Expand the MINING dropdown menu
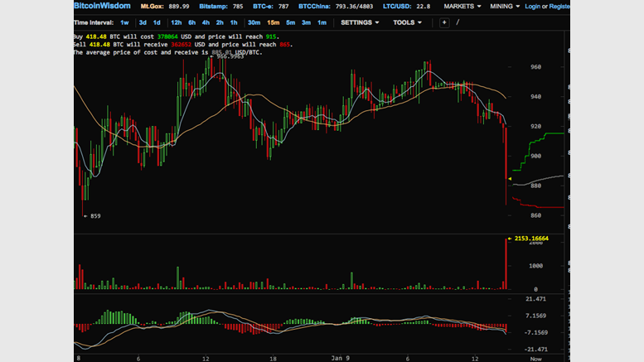 [x=505, y=7]
